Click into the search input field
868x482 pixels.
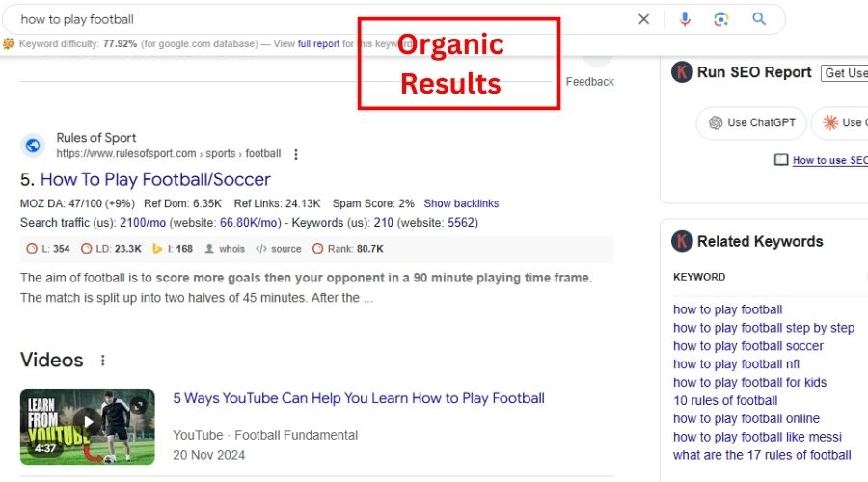coord(318,19)
